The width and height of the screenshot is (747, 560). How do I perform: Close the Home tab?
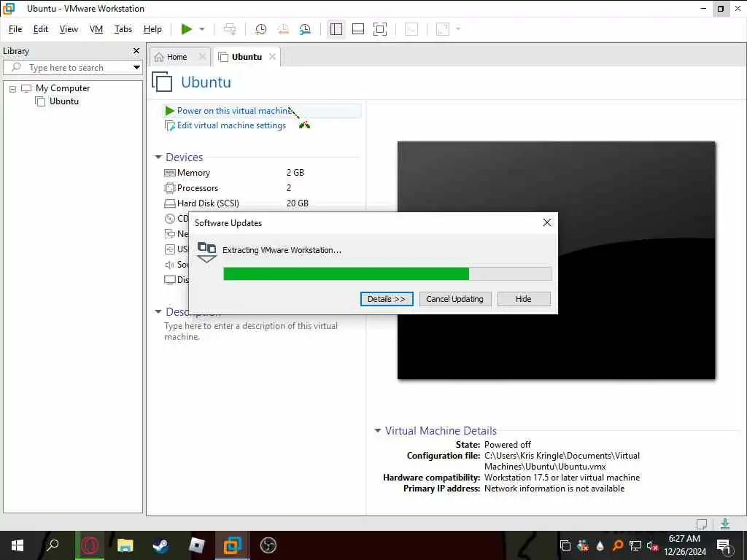coord(202,57)
